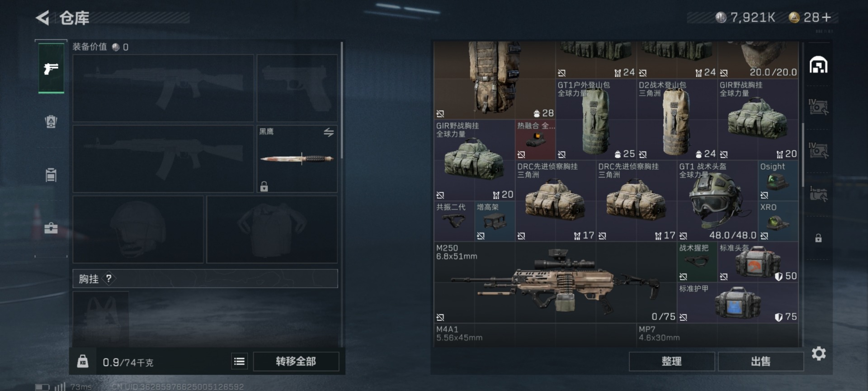Click the locked storage slot padlock icon
The image size is (868, 391).
818,238
